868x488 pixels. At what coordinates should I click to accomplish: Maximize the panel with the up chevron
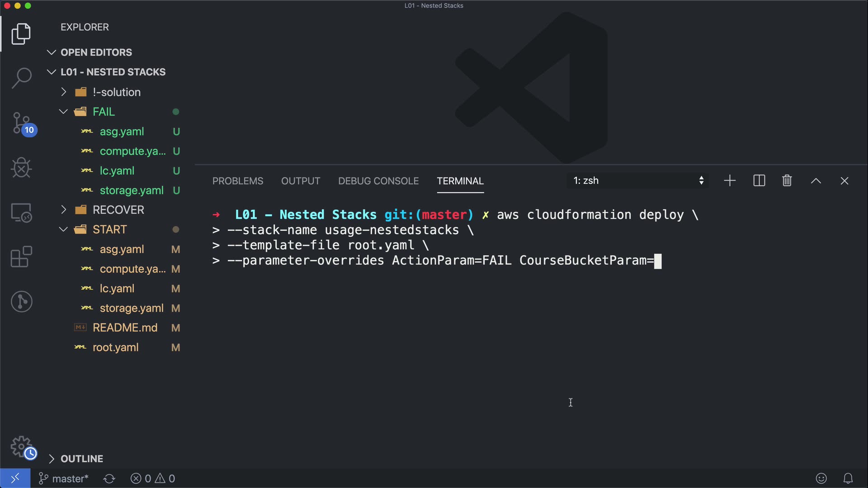click(x=816, y=181)
